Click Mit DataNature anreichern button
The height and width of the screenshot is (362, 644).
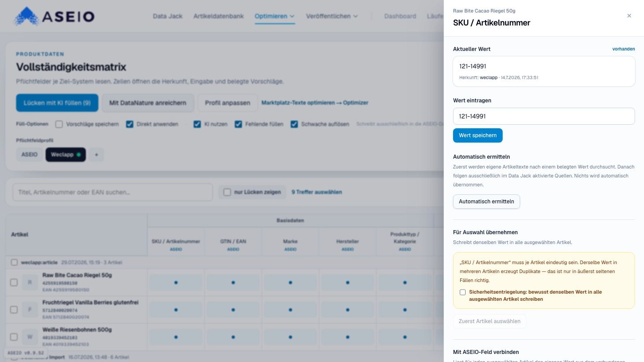[x=148, y=103]
